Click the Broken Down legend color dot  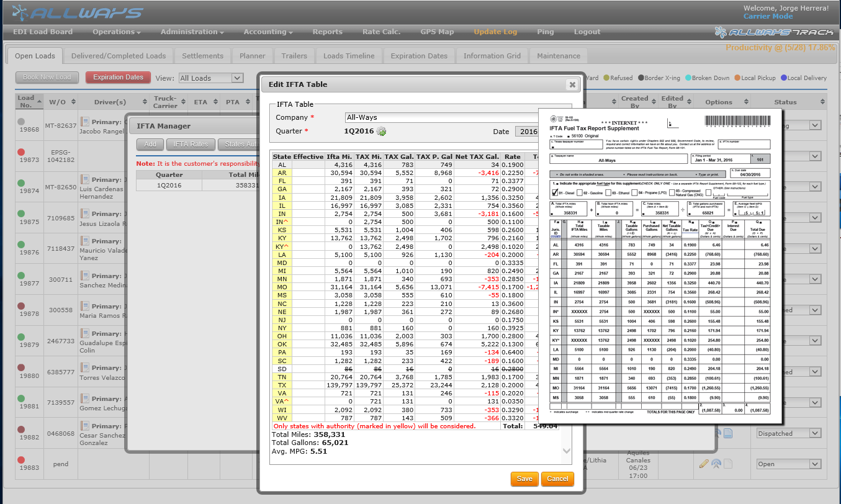(x=688, y=78)
